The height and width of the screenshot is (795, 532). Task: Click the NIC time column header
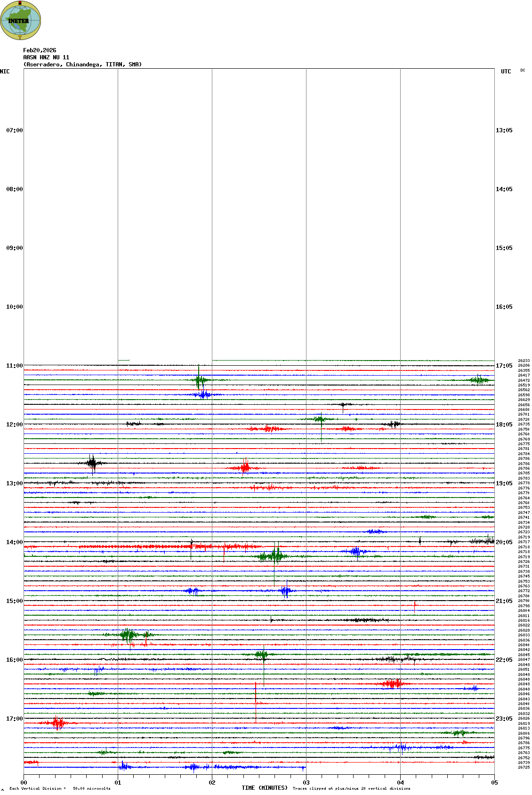5,72
